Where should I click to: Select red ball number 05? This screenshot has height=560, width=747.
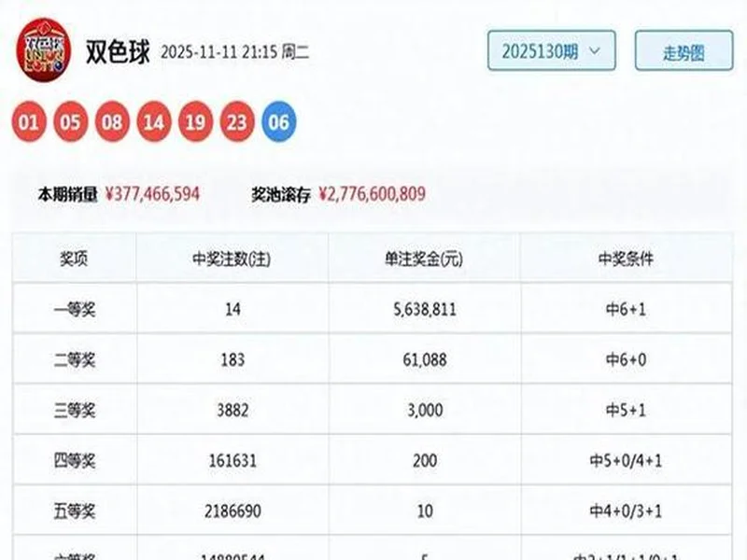[x=67, y=119]
